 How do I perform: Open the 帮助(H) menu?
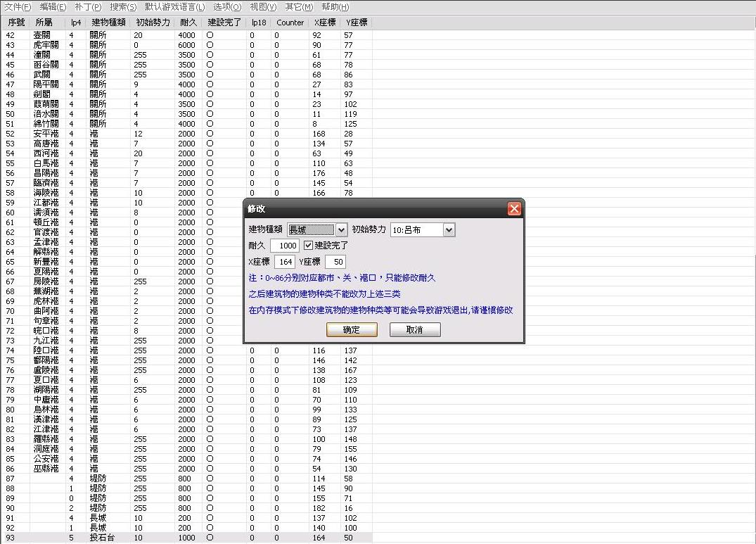click(335, 7)
